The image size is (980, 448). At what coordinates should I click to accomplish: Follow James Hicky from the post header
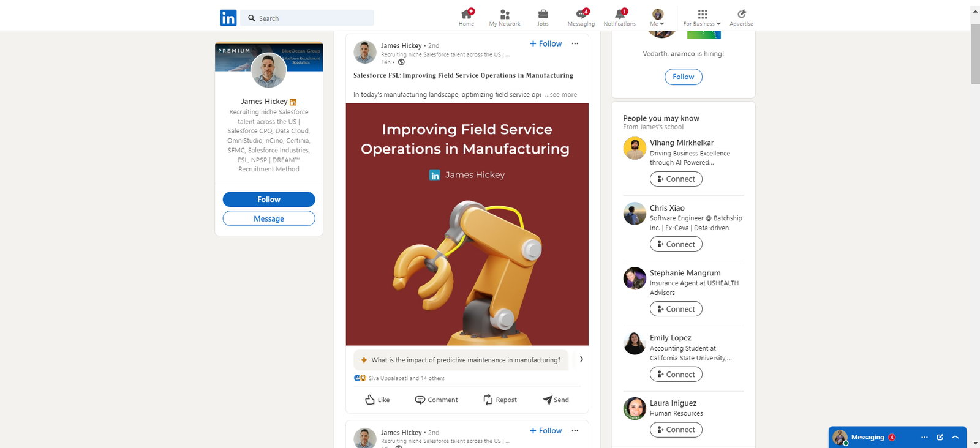[x=546, y=43]
